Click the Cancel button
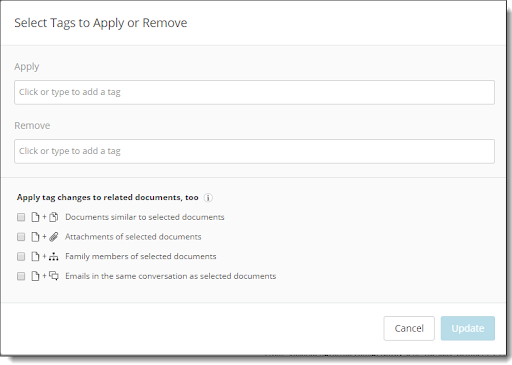Image resolution: width=512 pixels, height=365 pixels. 409,328
